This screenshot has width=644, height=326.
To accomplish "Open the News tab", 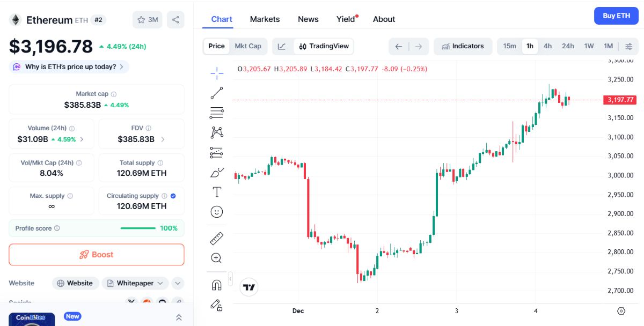I will pyautogui.click(x=308, y=19).
